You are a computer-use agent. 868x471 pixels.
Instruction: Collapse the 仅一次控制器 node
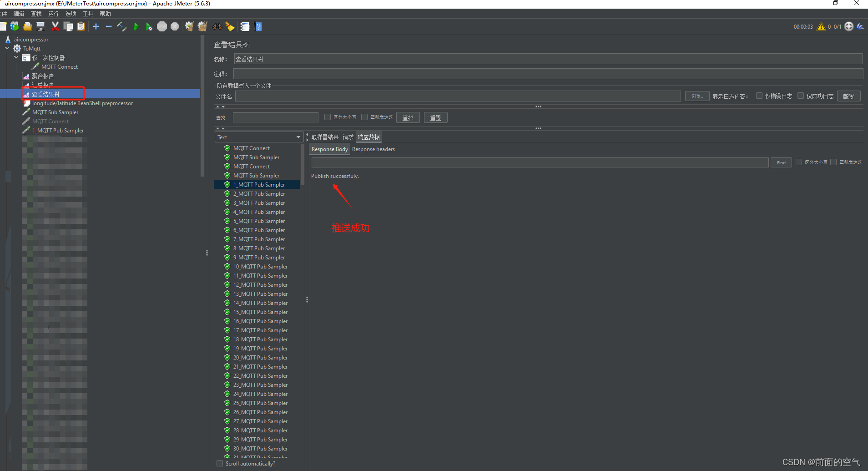point(16,57)
